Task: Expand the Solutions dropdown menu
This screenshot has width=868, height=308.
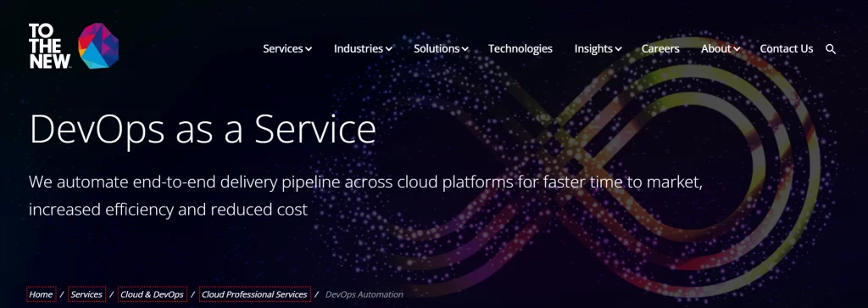Action: pos(441,48)
